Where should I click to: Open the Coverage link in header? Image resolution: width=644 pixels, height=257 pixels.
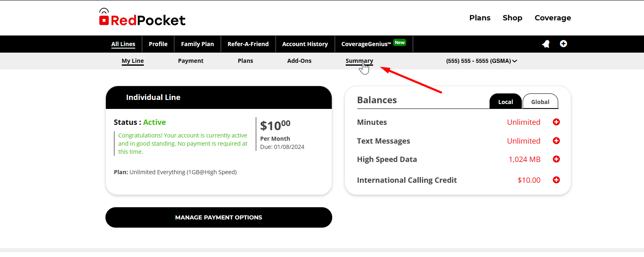click(x=552, y=18)
